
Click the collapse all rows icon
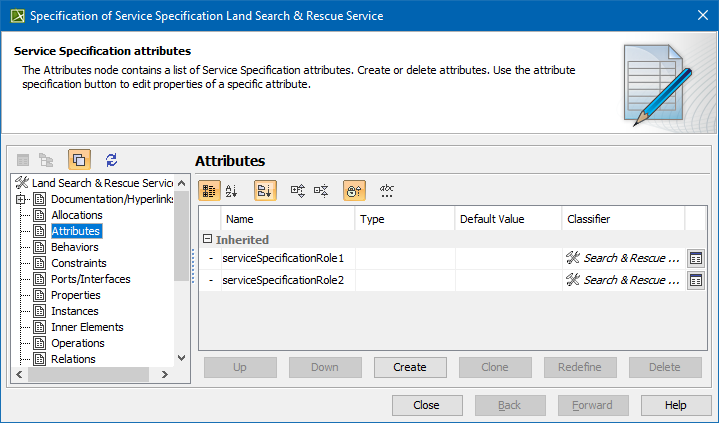[x=321, y=190]
